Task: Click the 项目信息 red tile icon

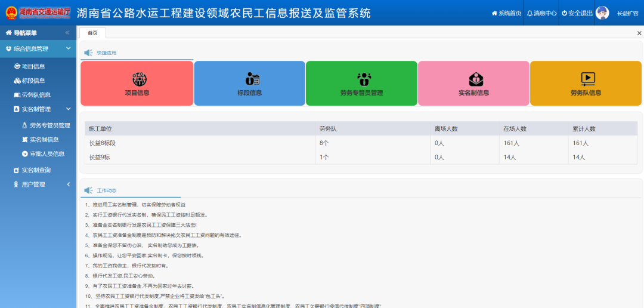Action: point(137,79)
